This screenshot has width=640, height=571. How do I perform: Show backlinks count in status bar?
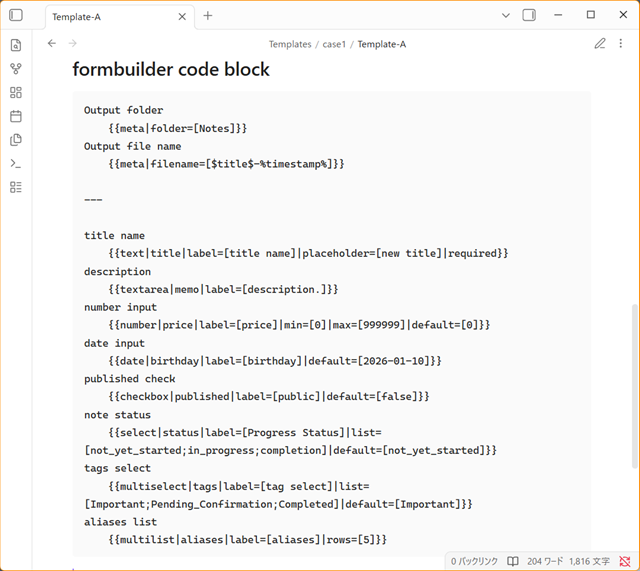474,561
